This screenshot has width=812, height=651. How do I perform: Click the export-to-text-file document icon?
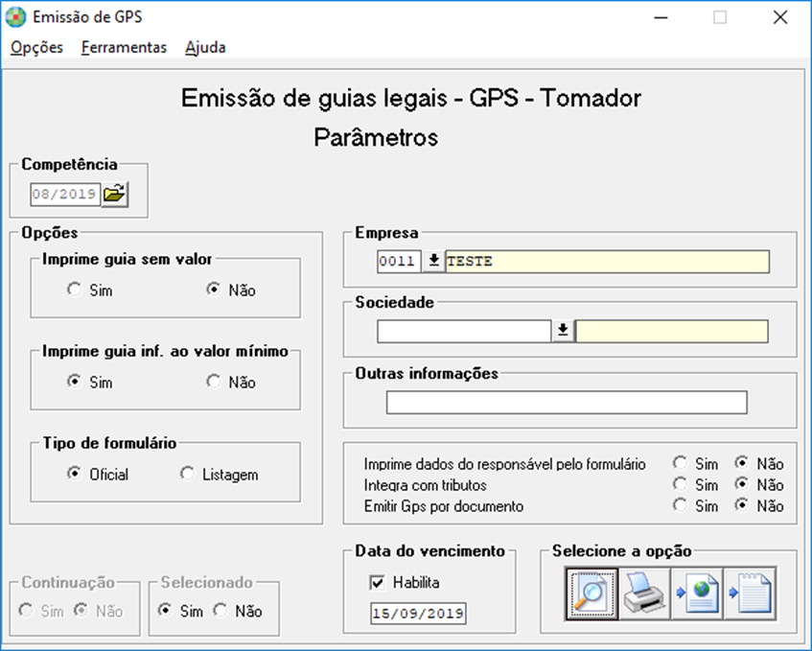pyautogui.click(x=750, y=593)
